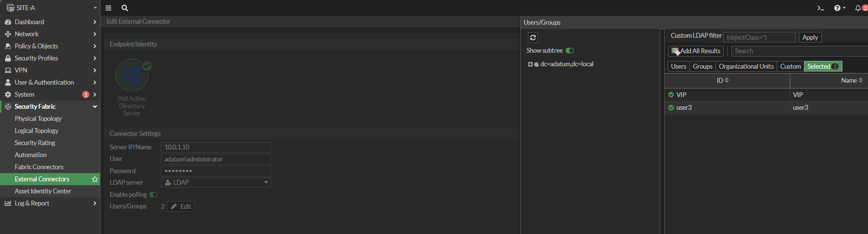This screenshot has height=234, width=868.
Task: Expand the dc=adatum,dc=local tree node
Action: [530, 64]
